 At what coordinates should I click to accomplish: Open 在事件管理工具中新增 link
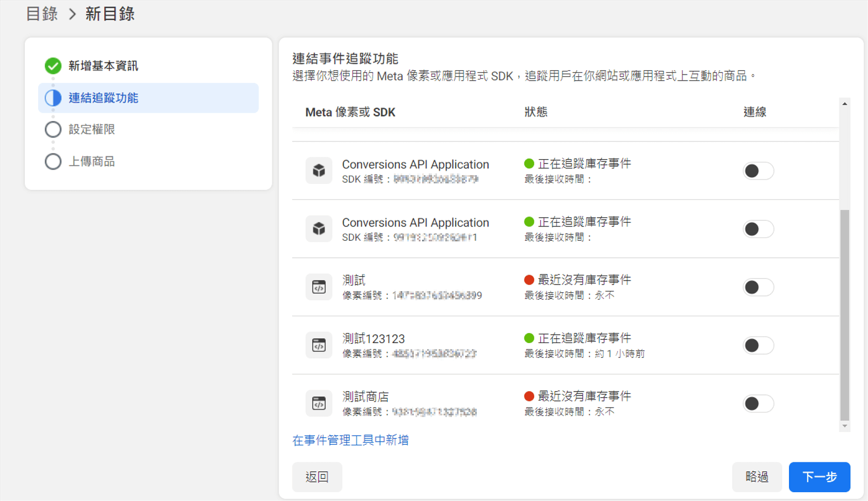[350, 440]
